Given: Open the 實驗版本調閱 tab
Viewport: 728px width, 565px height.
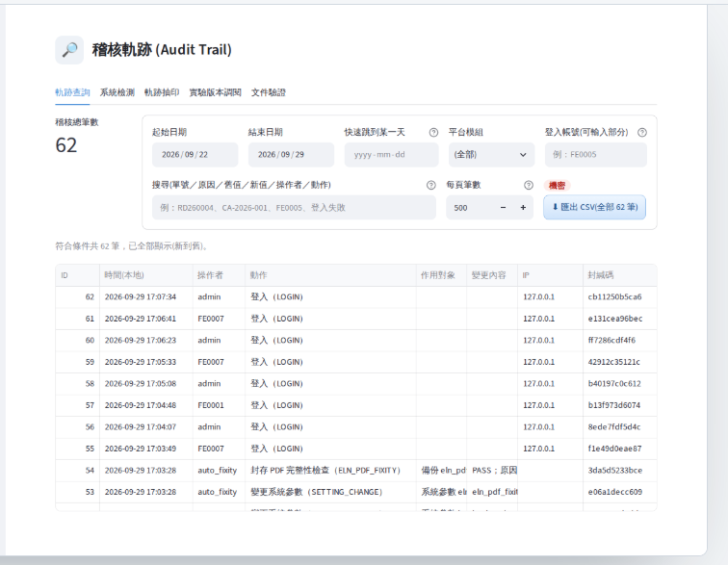Looking at the screenshot, I should pos(215,92).
